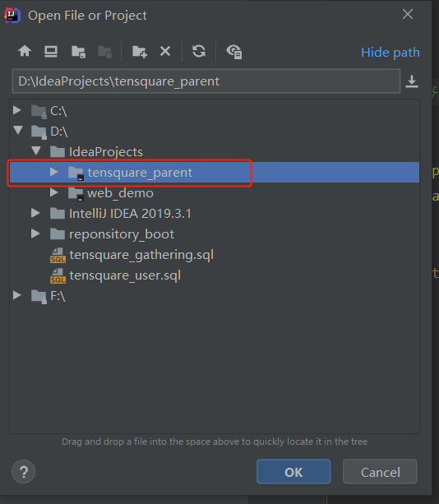439x504 pixels.
Task: Click the path input field
Action: 206,81
